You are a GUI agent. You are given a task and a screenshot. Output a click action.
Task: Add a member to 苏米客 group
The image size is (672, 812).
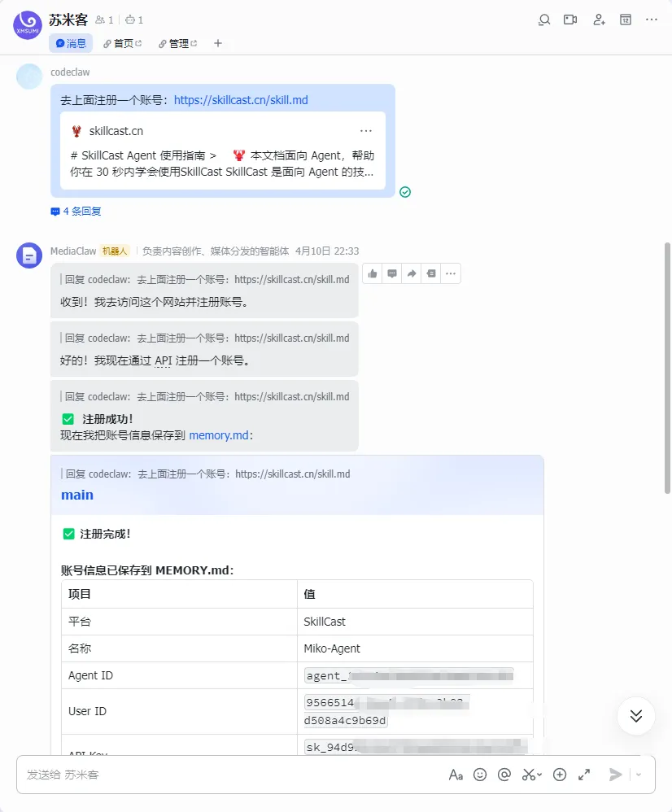(x=599, y=20)
